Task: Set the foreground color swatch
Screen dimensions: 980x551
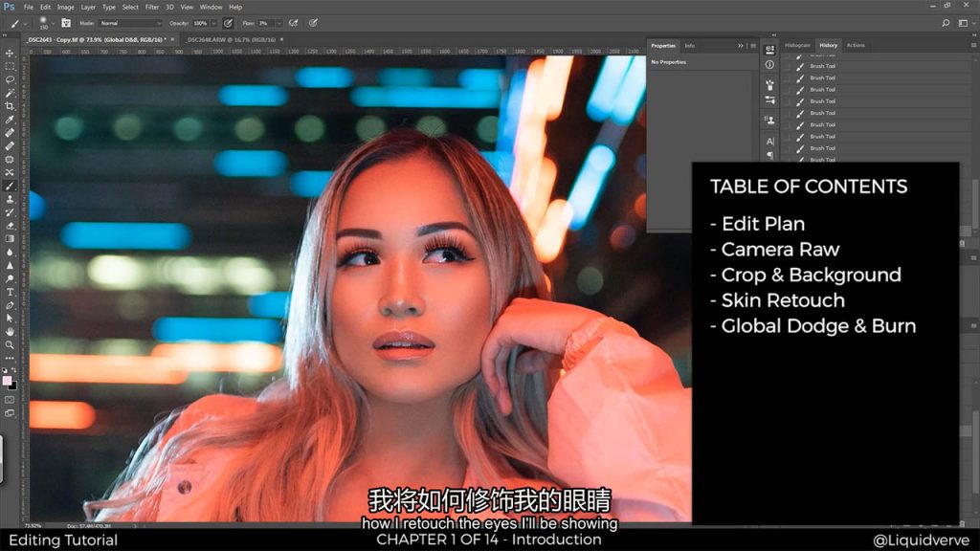Action: tap(7, 381)
